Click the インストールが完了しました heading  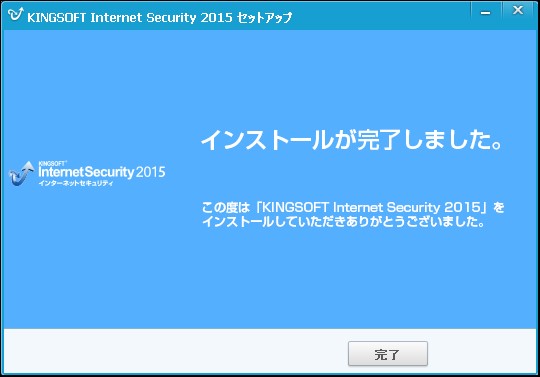[x=352, y=140]
